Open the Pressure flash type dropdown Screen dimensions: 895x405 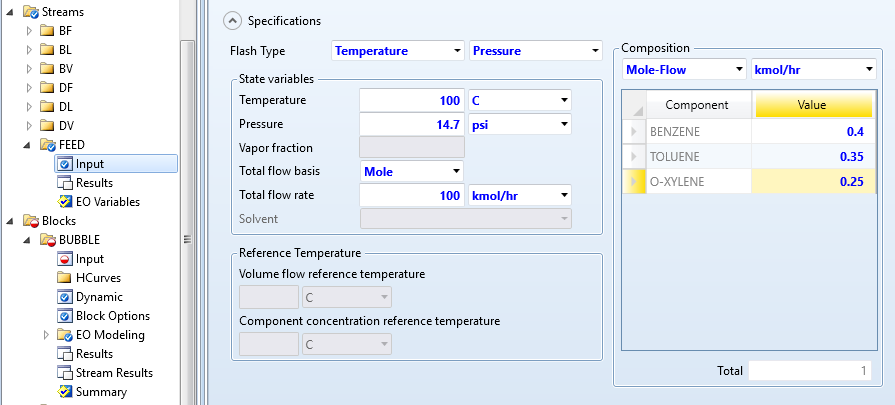pyautogui.click(x=595, y=51)
